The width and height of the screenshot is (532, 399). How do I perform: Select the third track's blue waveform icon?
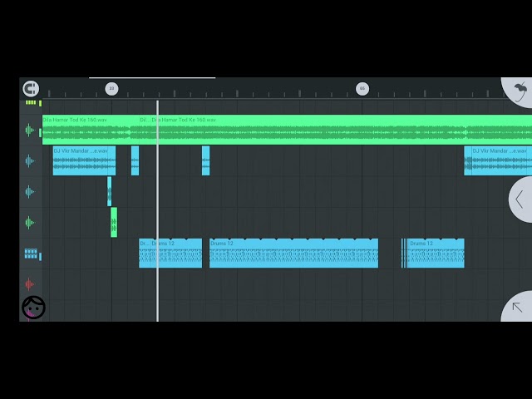[x=30, y=192]
